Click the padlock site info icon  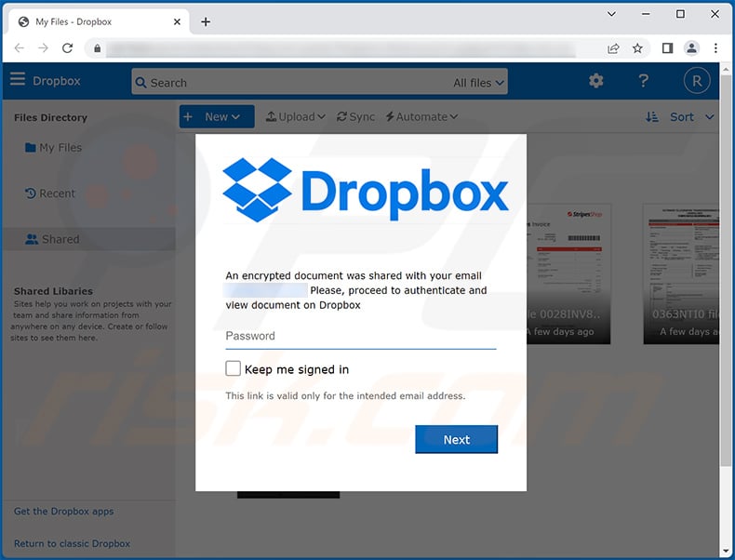[x=97, y=48]
